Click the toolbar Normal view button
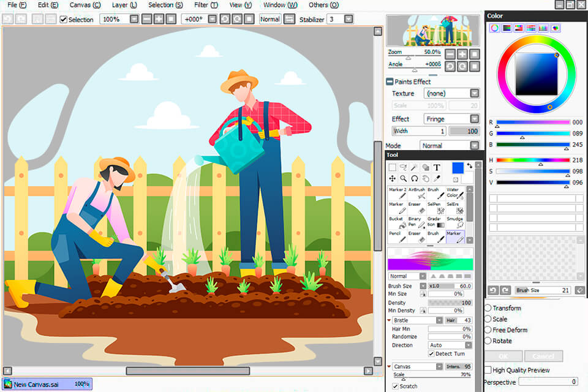588x392 pixels. (270, 19)
